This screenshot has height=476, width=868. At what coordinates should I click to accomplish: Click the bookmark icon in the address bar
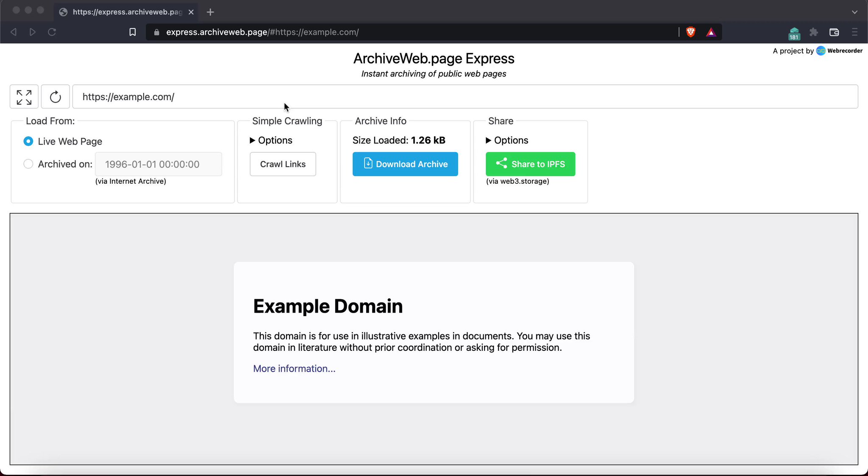tap(133, 32)
